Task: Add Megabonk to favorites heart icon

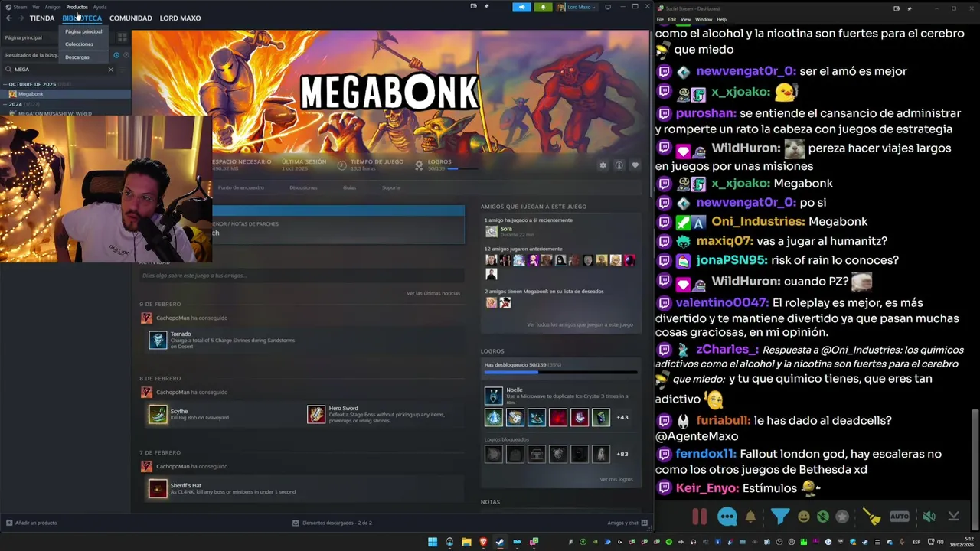Action: [x=635, y=165]
